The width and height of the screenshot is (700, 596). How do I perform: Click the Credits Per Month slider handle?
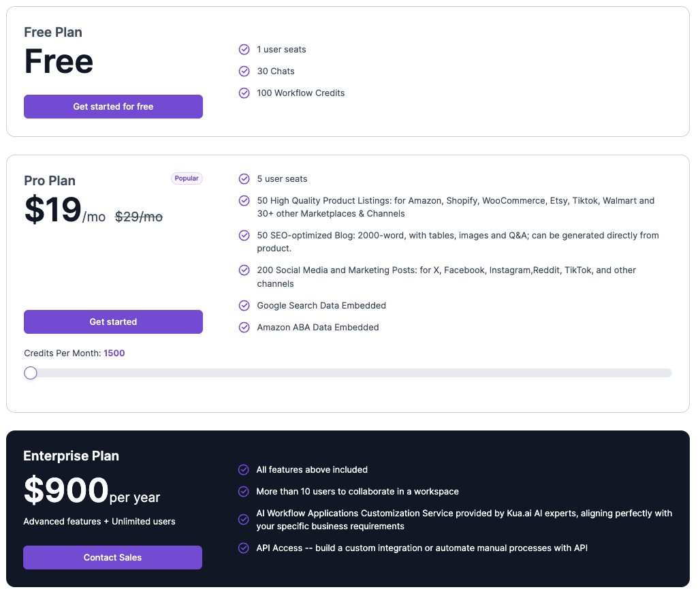[31, 373]
